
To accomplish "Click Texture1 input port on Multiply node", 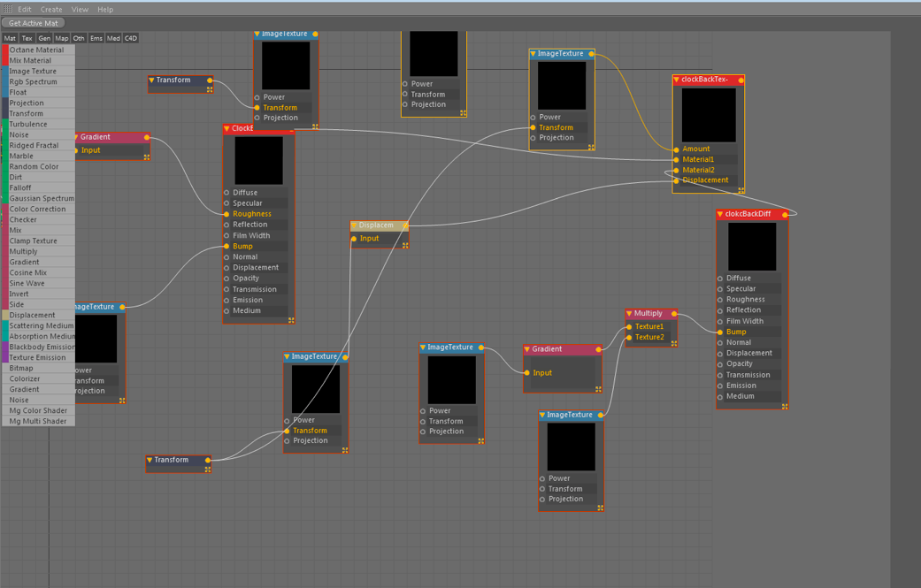I will (x=629, y=327).
